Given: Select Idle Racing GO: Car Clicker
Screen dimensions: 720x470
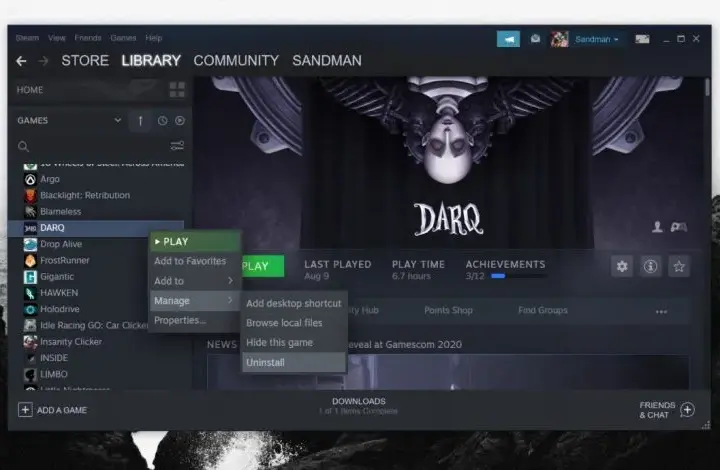Looking at the screenshot, I should 96,325.
